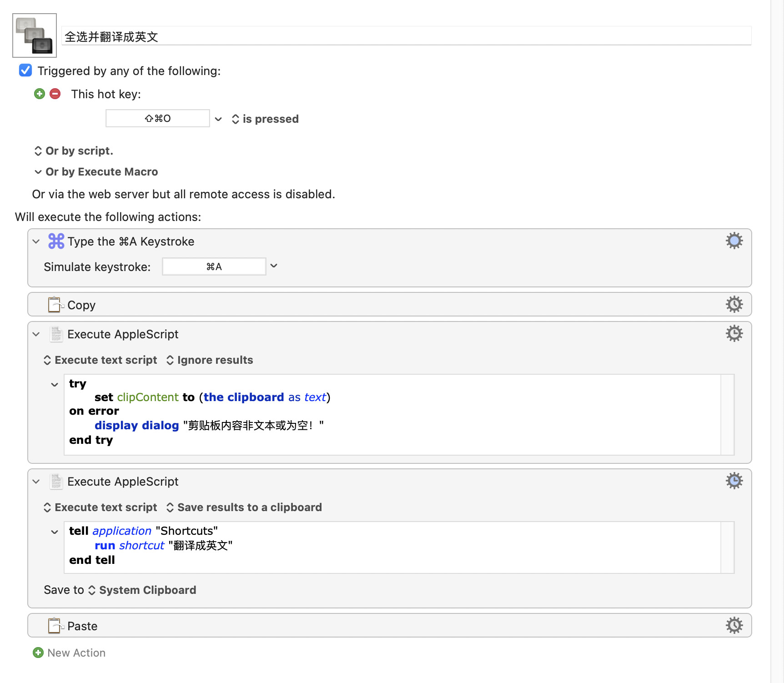Collapse the Shortcuts tell script text area

point(55,532)
